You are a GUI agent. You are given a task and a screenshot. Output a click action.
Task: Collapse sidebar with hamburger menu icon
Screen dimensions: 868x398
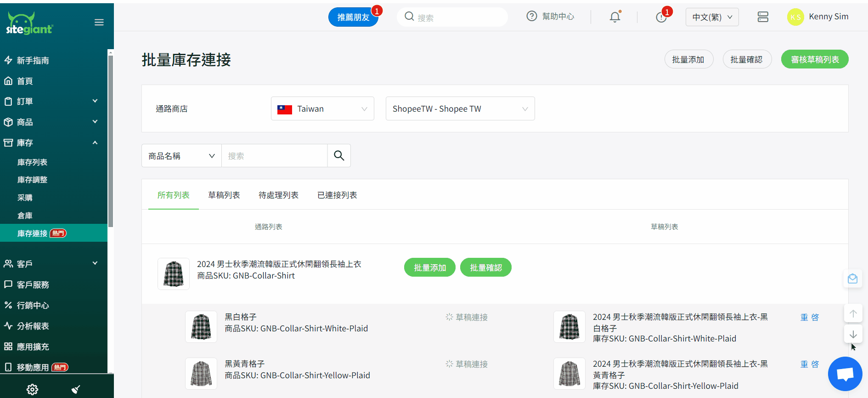click(x=99, y=23)
